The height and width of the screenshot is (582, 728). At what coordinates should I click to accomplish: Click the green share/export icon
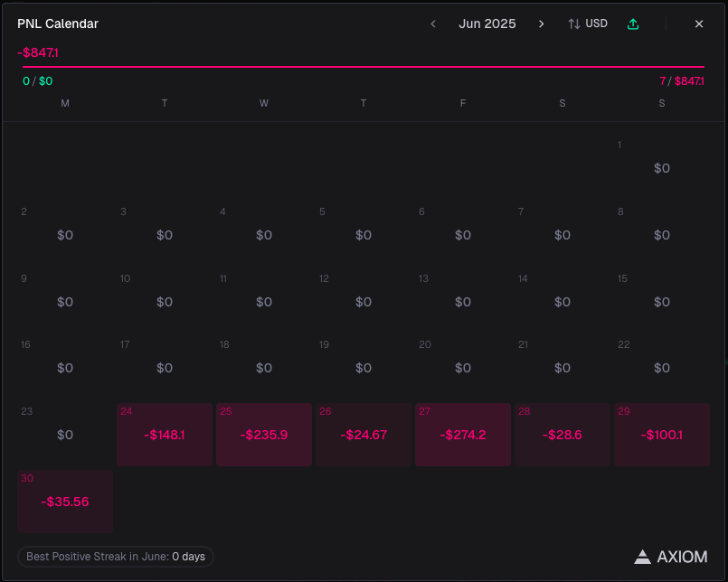point(633,23)
